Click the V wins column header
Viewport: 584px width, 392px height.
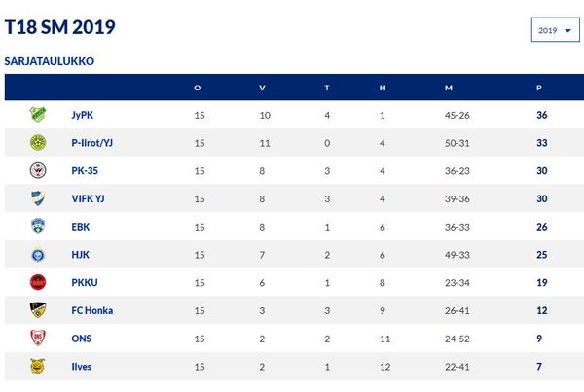[262, 88]
